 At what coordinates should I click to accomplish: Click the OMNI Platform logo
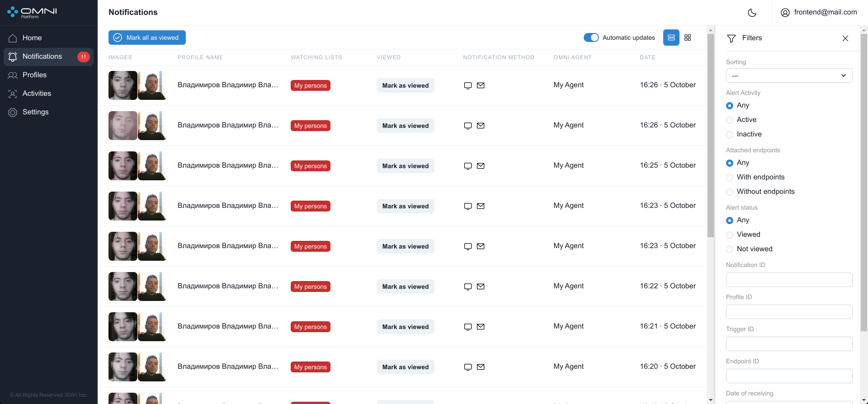[x=32, y=12]
